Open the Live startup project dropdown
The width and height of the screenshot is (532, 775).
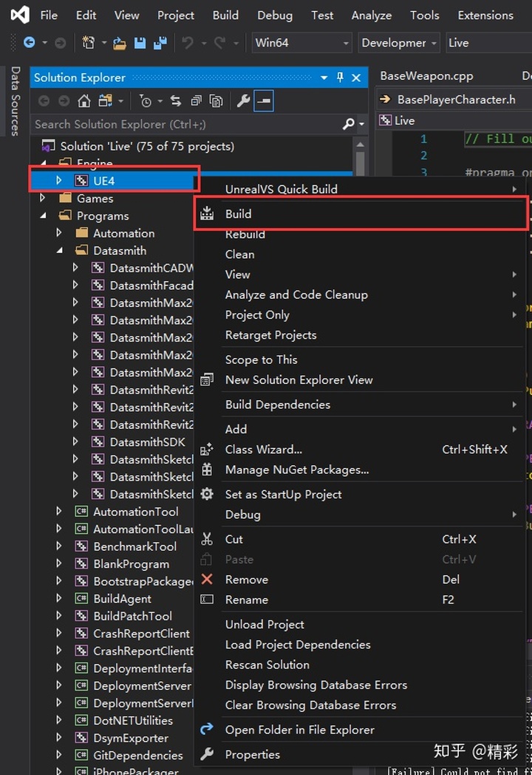488,43
